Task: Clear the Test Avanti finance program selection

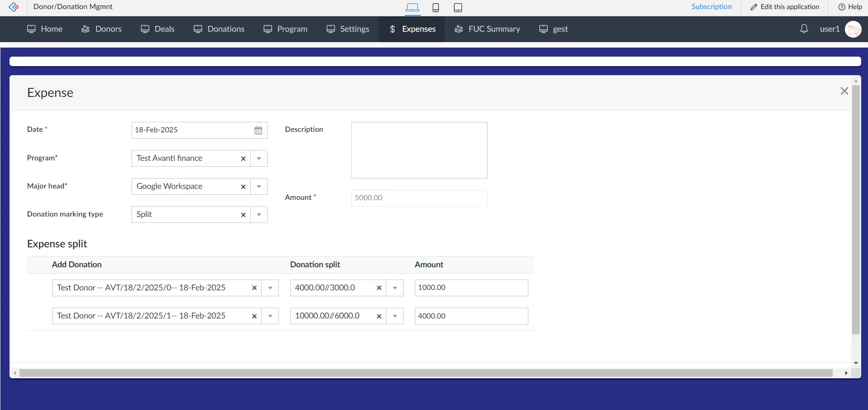Action: tap(243, 159)
